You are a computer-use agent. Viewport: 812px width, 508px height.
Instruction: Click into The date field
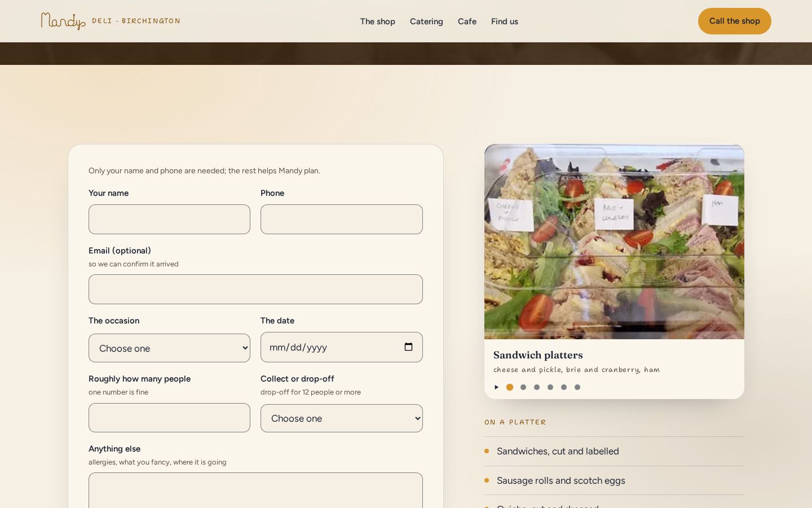pyautogui.click(x=342, y=347)
